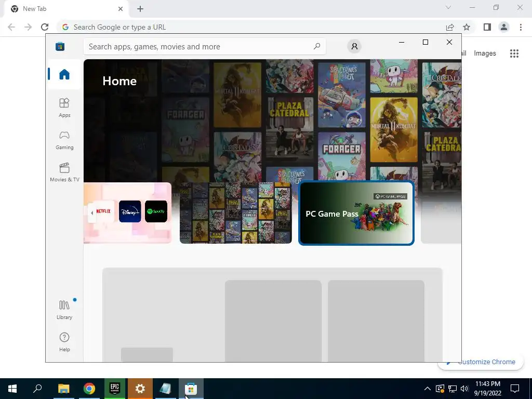Open clock showing 11:43 PM

(487, 389)
